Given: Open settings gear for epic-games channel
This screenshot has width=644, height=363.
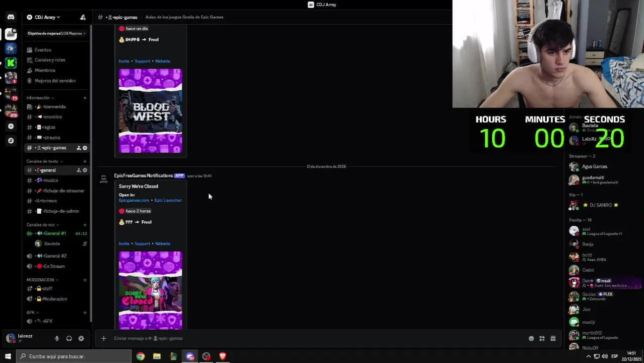Looking at the screenshot, I should pos(85,148).
